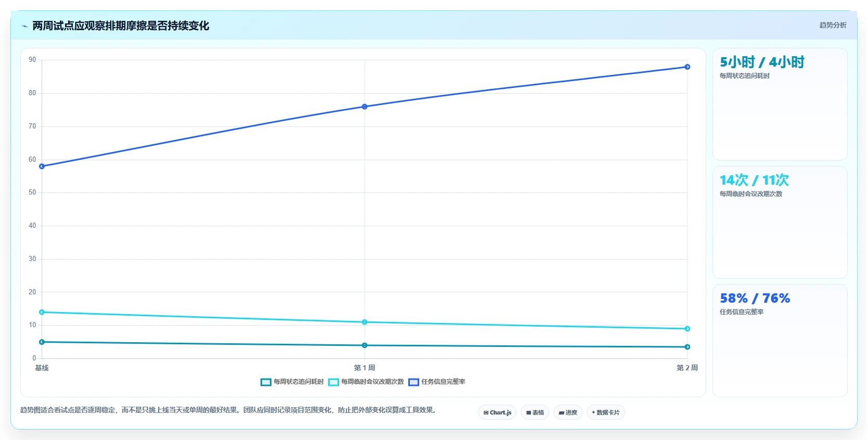868x440 pixels.
Task: Click the 每周状态追问耗时 card caption
Action: 744,76
